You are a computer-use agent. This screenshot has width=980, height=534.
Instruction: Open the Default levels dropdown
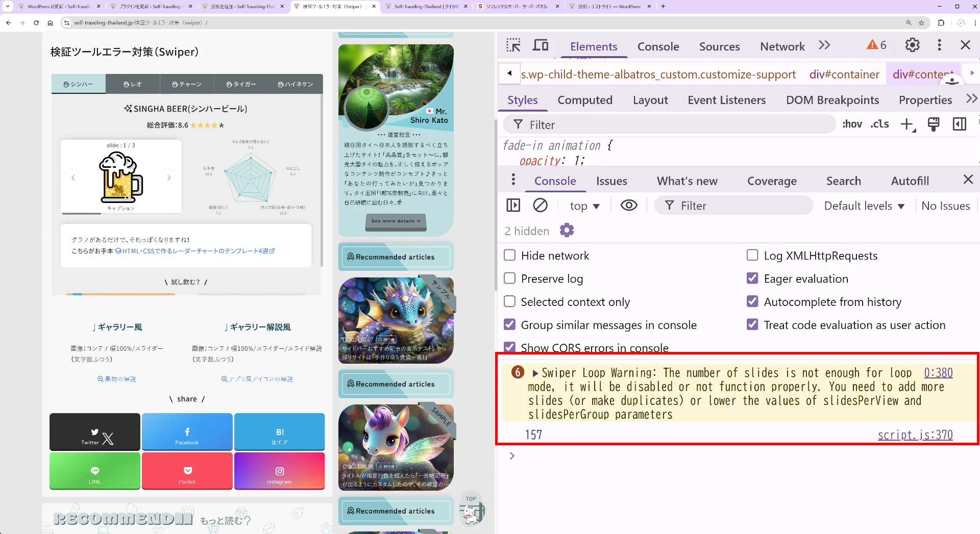coord(864,206)
